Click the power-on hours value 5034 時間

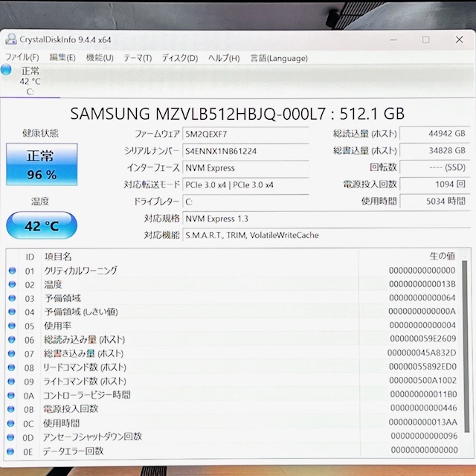point(434,202)
